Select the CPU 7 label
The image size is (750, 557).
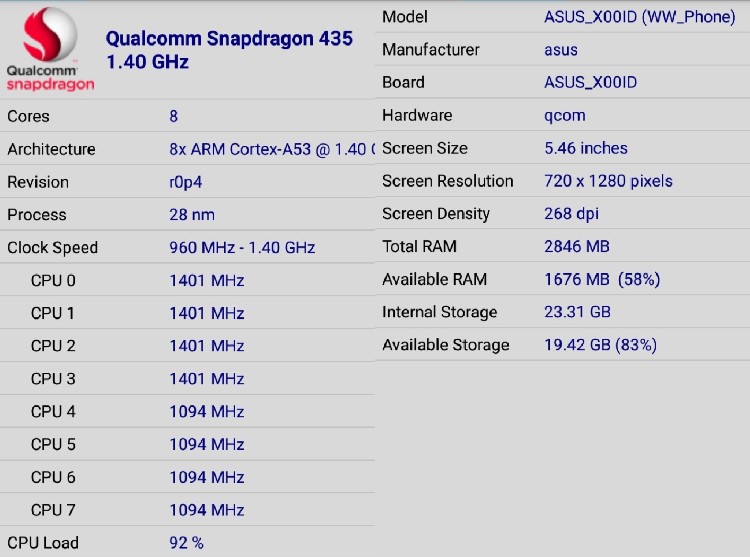53,510
